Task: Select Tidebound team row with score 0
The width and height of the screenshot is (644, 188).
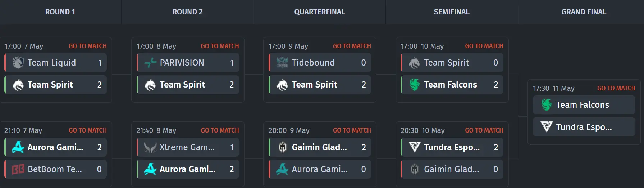Action: tap(320, 63)
